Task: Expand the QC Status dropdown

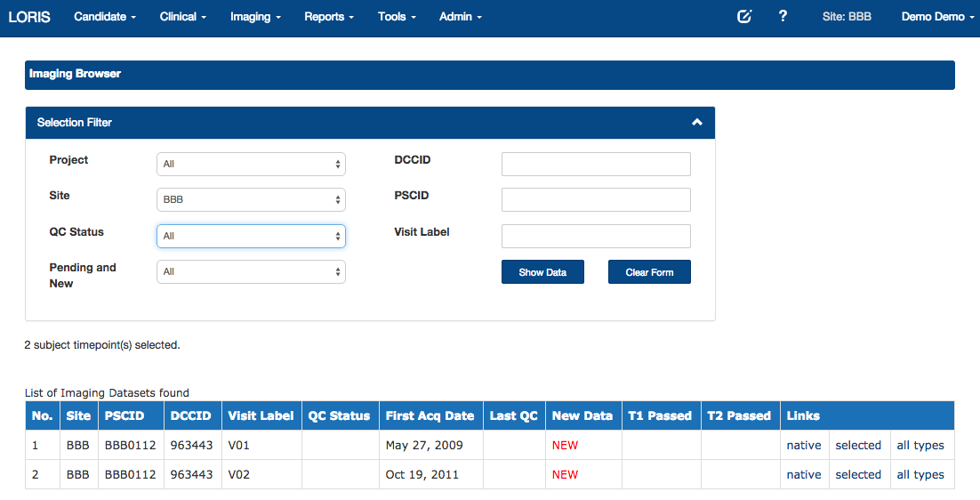Action: (251, 236)
